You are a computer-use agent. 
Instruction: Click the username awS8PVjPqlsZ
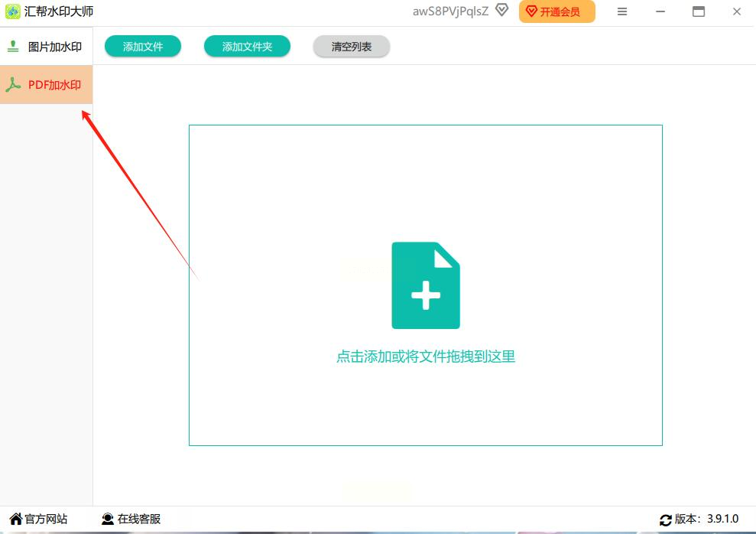[450, 11]
